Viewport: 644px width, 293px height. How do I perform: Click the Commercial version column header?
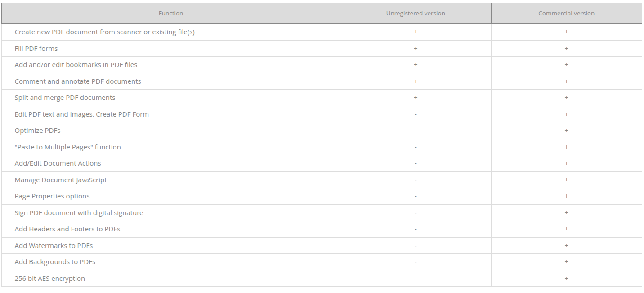pos(566,14)
